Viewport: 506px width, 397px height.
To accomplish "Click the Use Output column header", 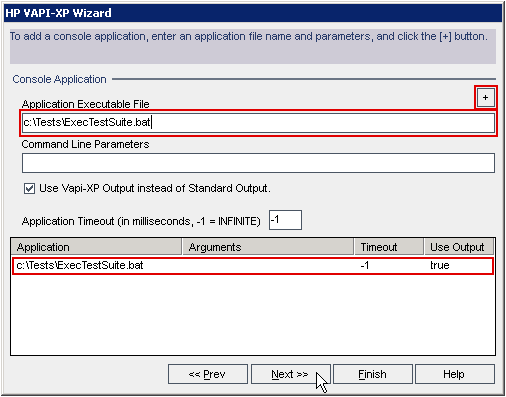I will [459, 247].
